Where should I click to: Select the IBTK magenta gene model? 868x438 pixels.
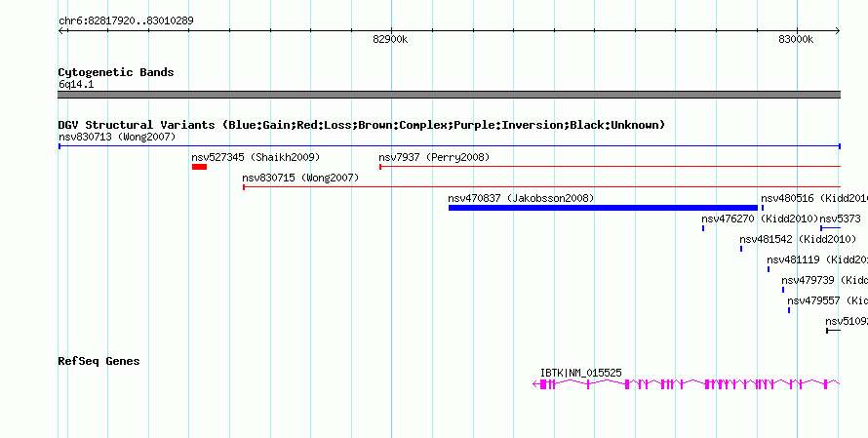click(687, 383)
